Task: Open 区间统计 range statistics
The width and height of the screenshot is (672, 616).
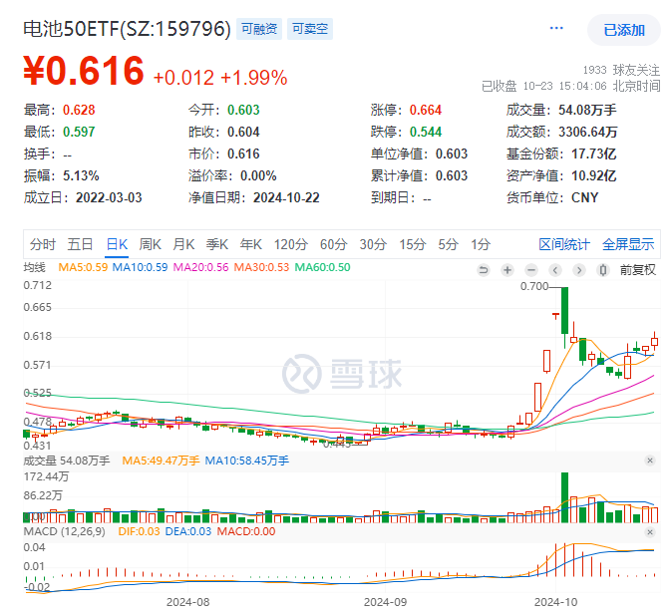Action: point(564,244)
